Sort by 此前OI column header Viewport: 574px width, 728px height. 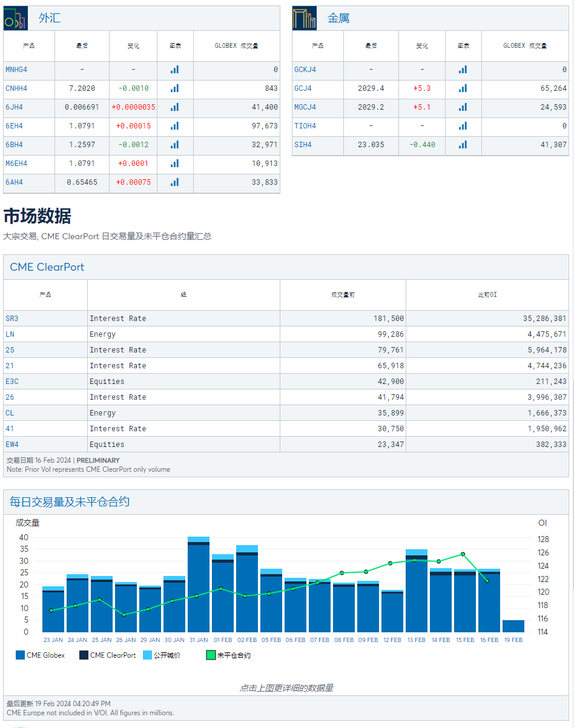487,295
